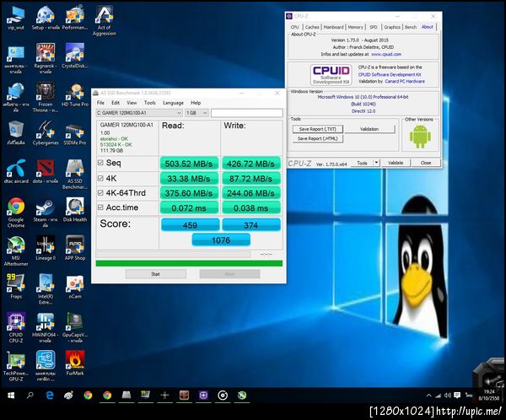The image size is (506, 420).
Task: Open AS SSD Benchmark desktop shortcut
Action: click(75, 175)
